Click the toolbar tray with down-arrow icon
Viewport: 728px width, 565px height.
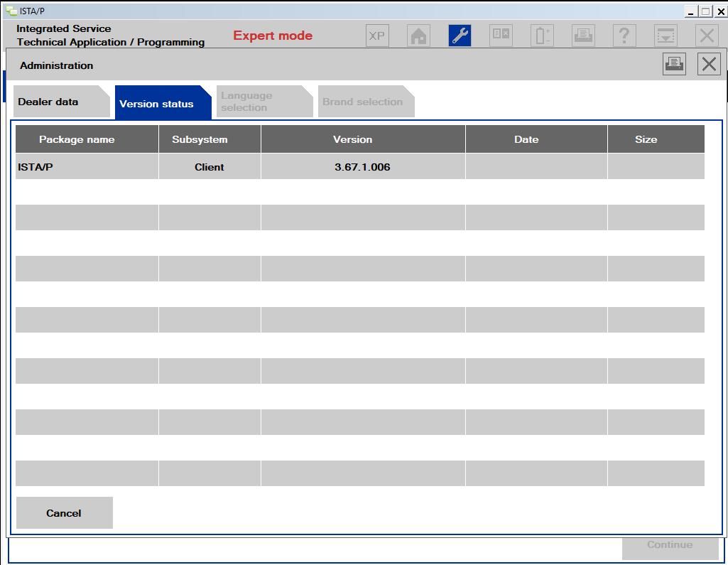point(665,36)
